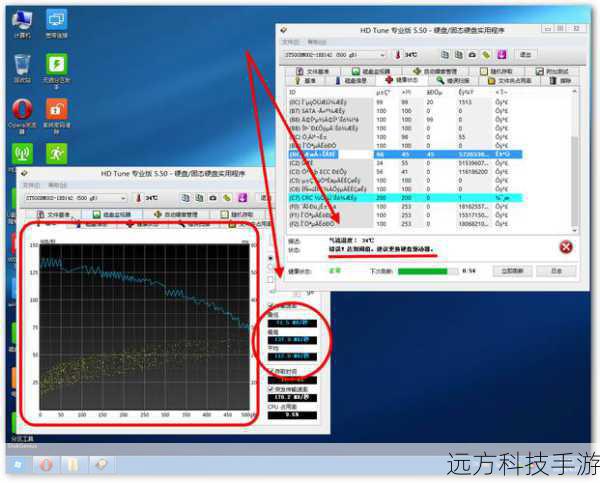Select the 健康状态 tab with the red cross
Screen dimensions: 600x483
pos(401,80)
